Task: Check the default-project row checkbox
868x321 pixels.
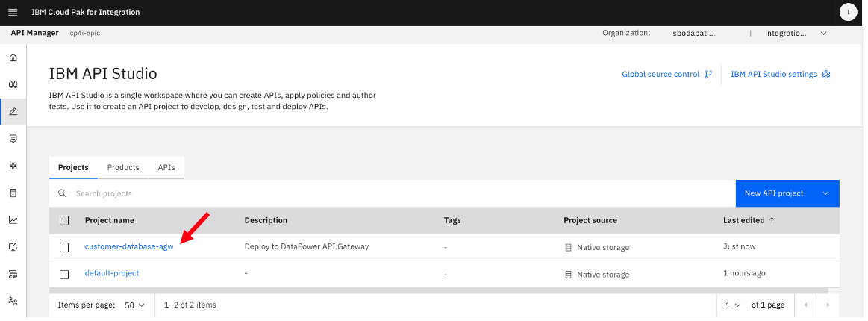Action: (64, 275)
